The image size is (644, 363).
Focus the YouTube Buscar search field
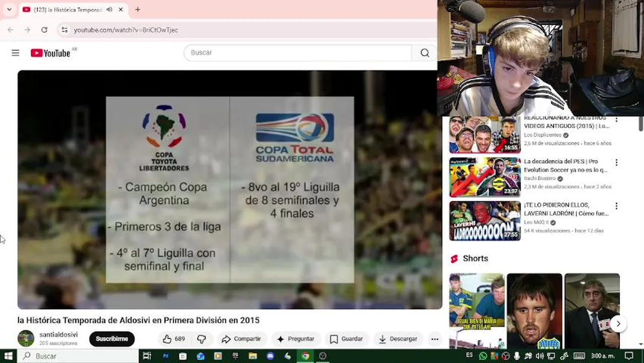[x=298, y=53]
